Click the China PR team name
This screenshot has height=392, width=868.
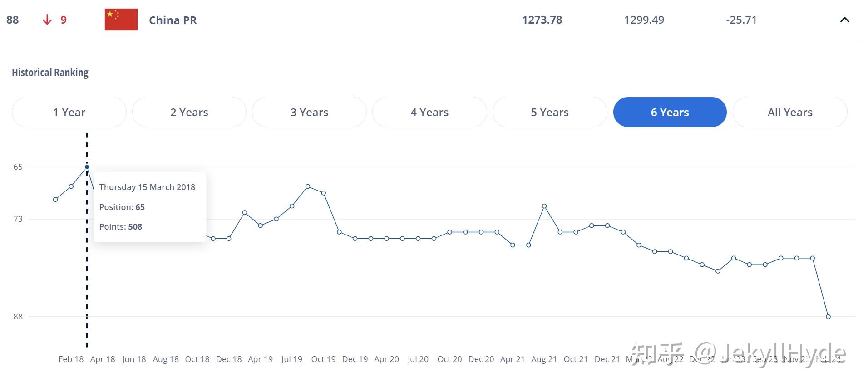(x=173, y=20)
